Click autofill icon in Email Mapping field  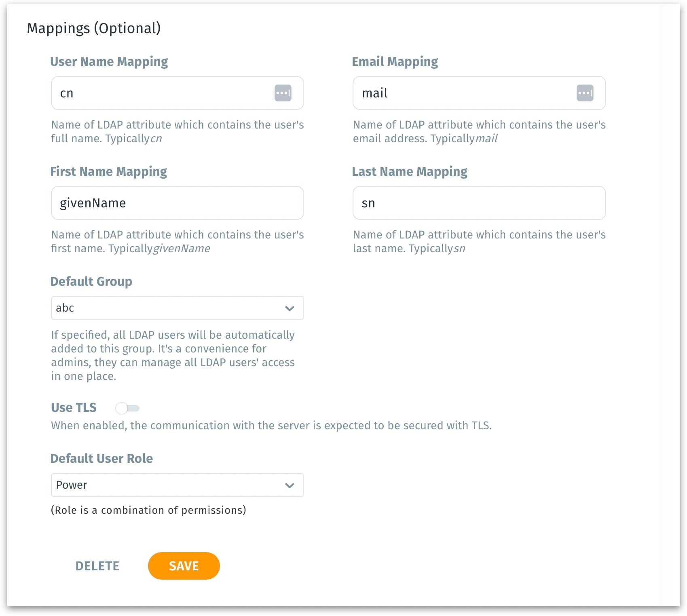(585, 93)
